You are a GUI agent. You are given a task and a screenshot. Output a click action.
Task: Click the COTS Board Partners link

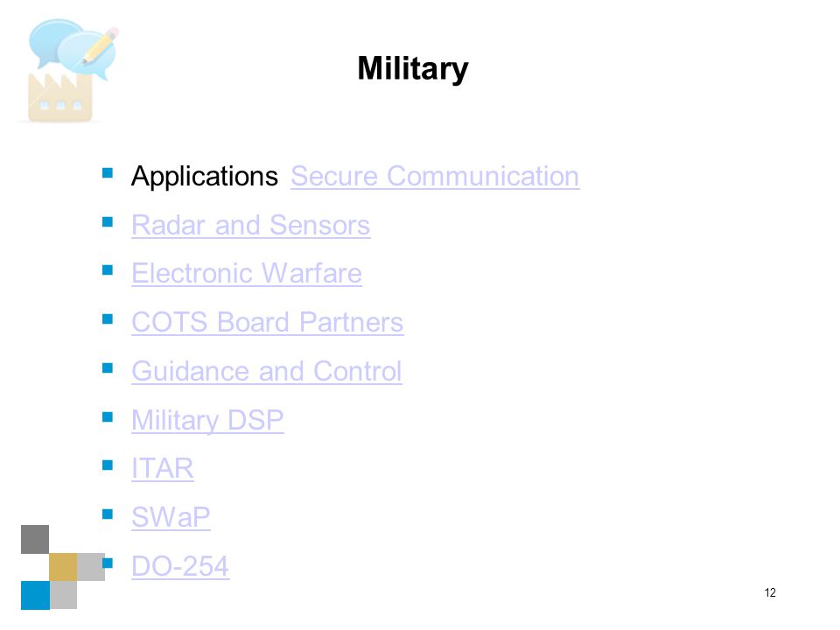(x=268, y=323)
